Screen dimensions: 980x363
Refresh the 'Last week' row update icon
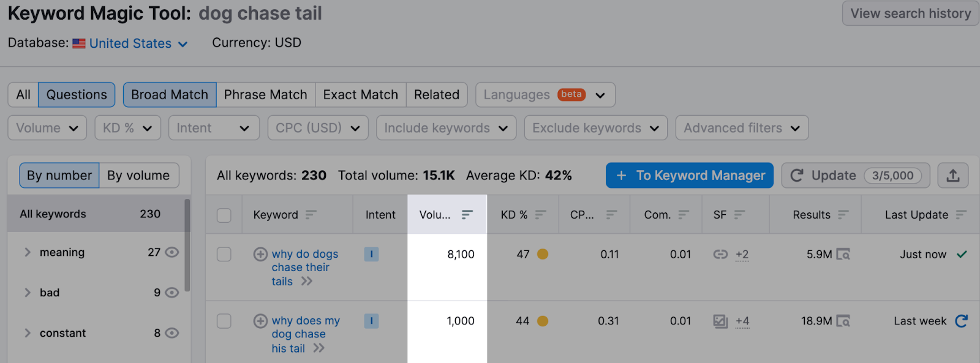(961, 321)
